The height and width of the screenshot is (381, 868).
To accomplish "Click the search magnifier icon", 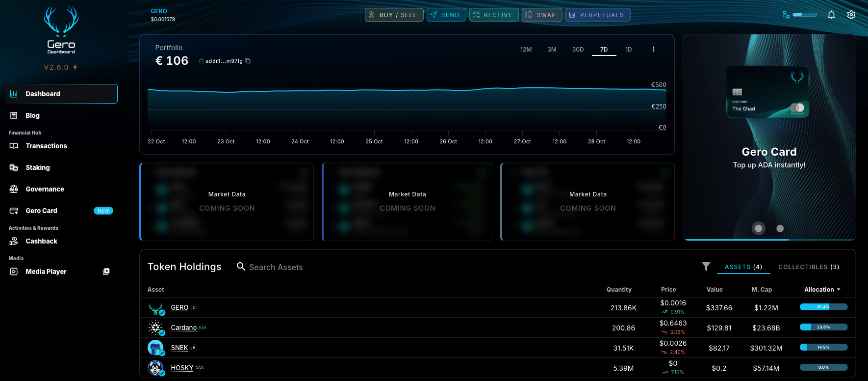I will point(241,266).
